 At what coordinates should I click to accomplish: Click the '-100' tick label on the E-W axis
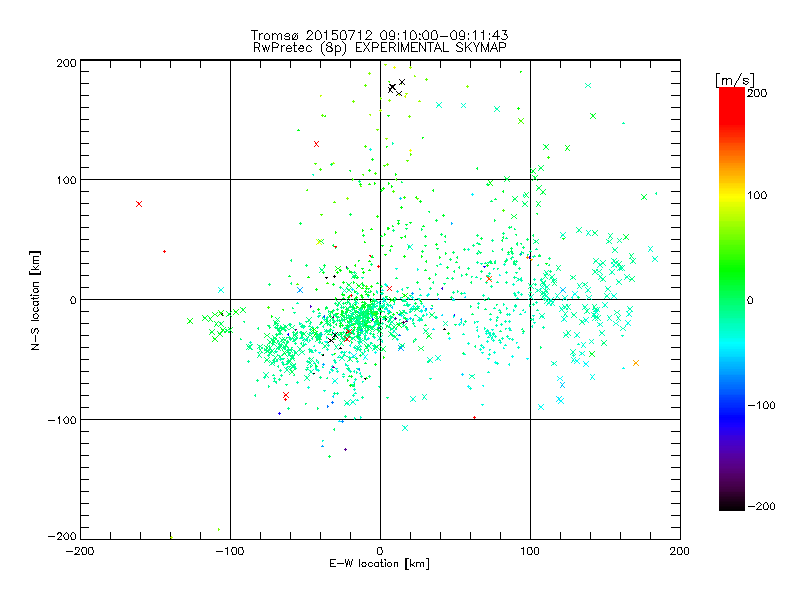point(230,551)
